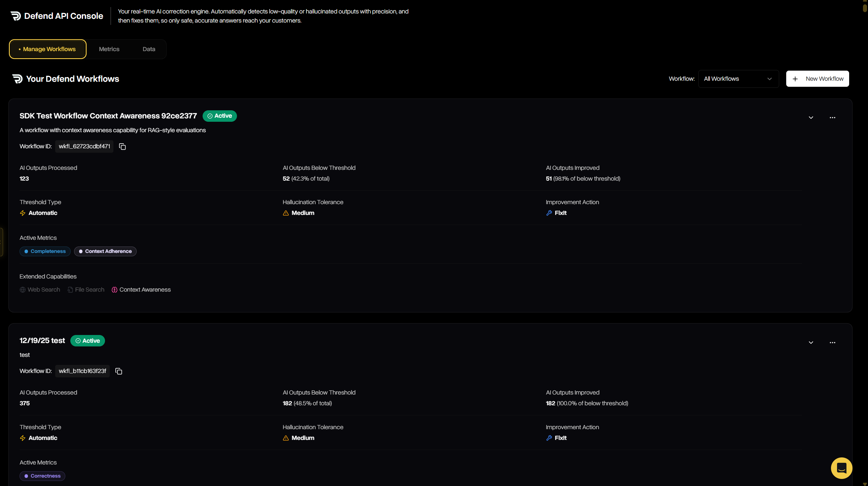The image size is (868, 486).
Task: Toggle the Completeness active metric
Action: (45, 251)
